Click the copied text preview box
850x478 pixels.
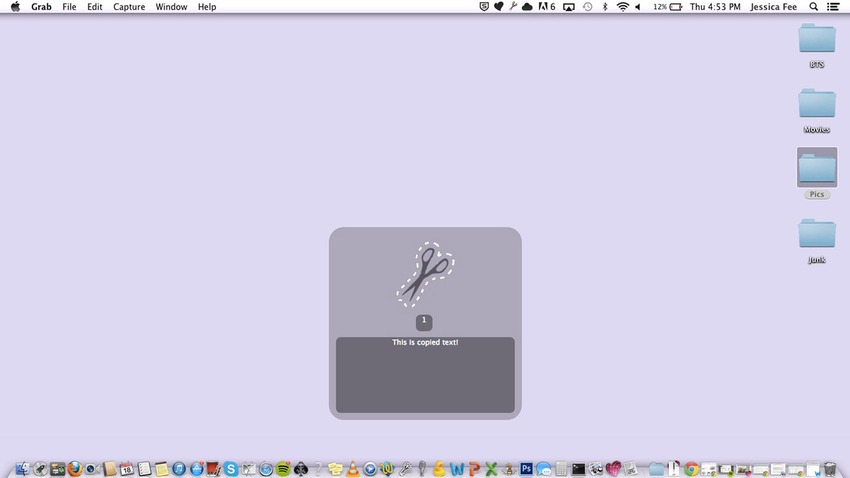[425, 375]
